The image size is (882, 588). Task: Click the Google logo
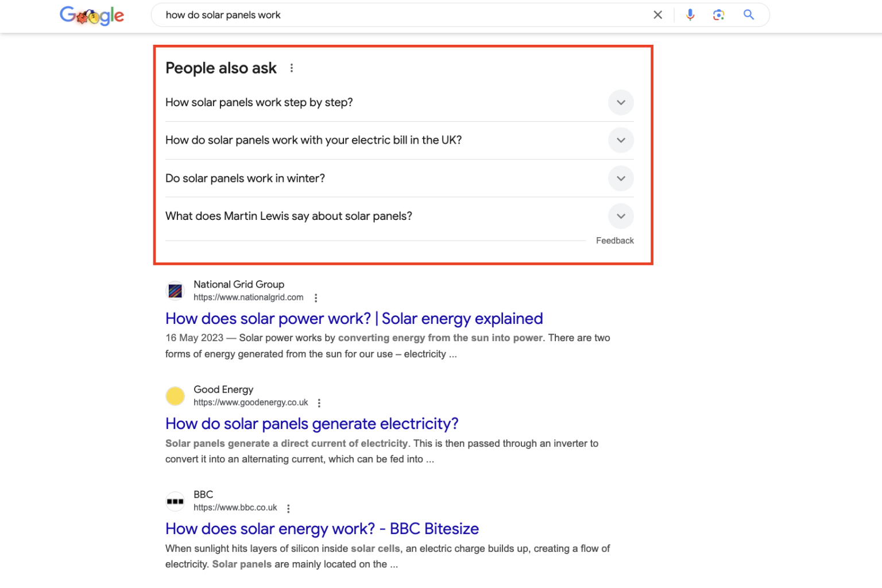[x=92, y=16]
